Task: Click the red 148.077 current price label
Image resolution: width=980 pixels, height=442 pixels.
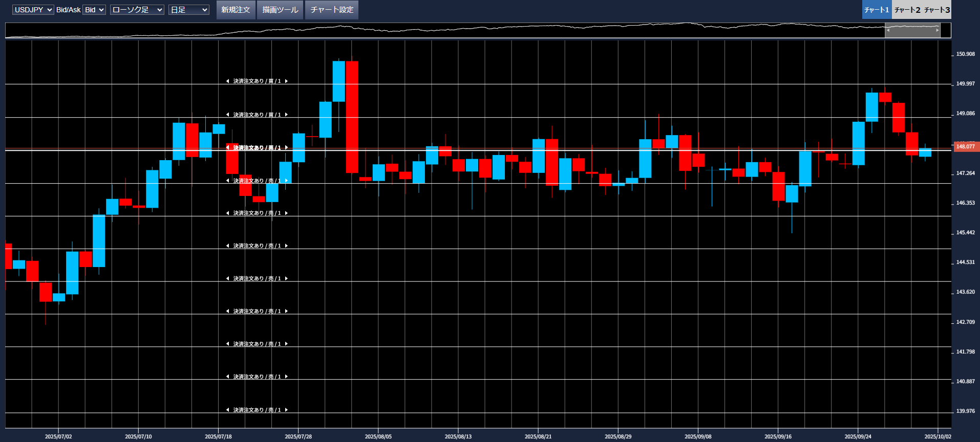Action: 965,147
